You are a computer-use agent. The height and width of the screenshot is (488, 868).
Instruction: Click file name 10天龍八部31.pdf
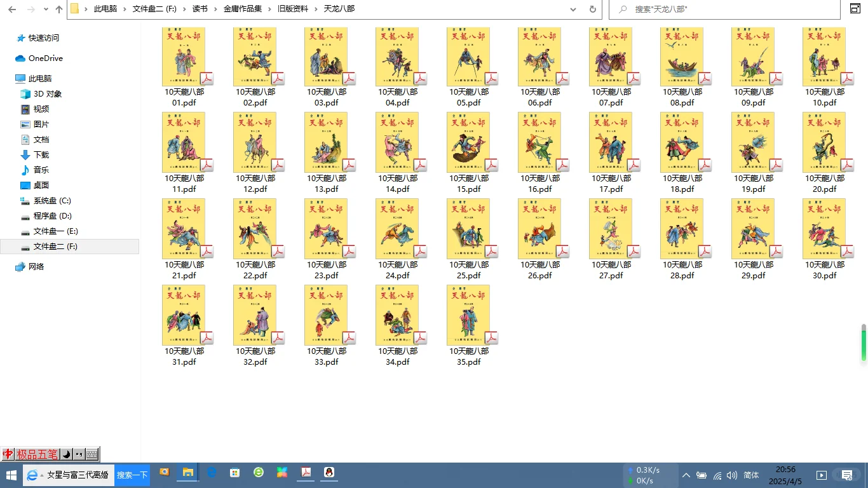point(184,356)
